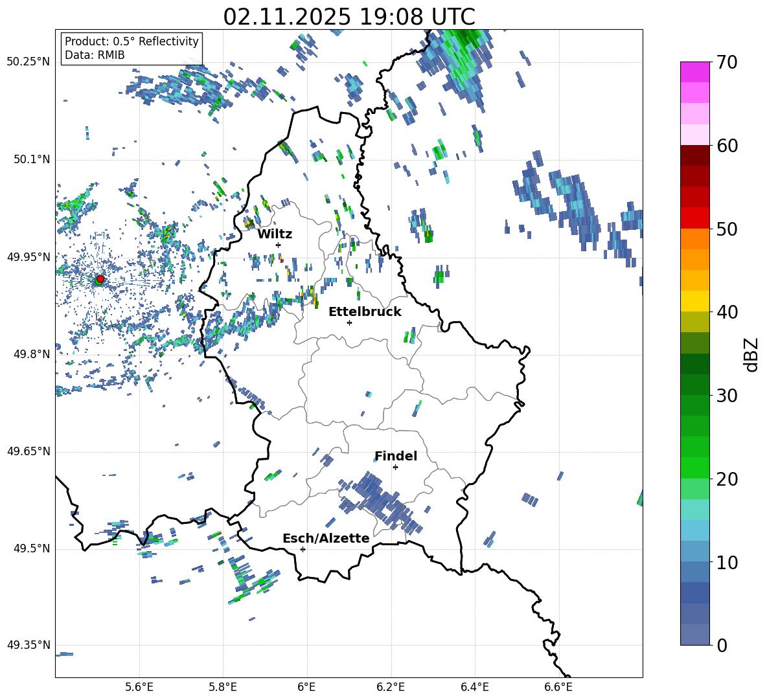Click the yellow colorbar segment at 40
The image size is (767, 700).
click(x=694, y=300)
